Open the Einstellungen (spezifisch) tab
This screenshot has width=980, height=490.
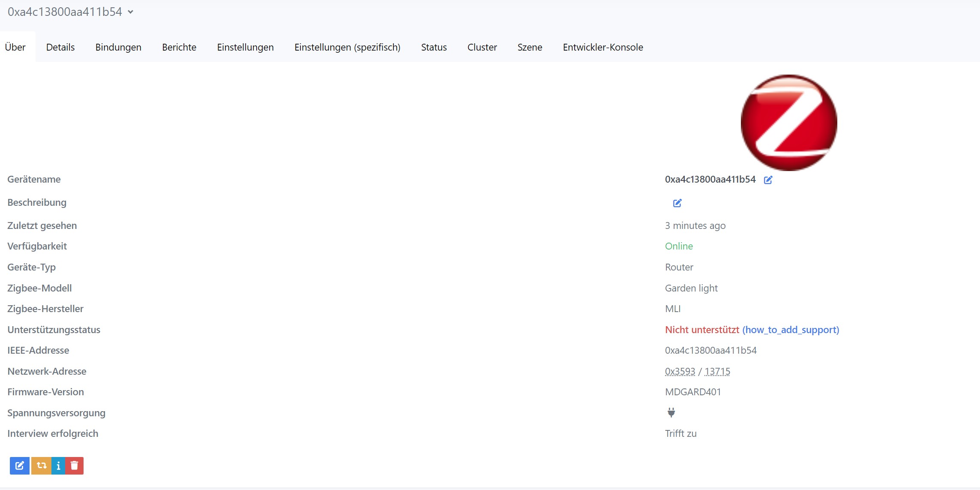pos(347,47)
